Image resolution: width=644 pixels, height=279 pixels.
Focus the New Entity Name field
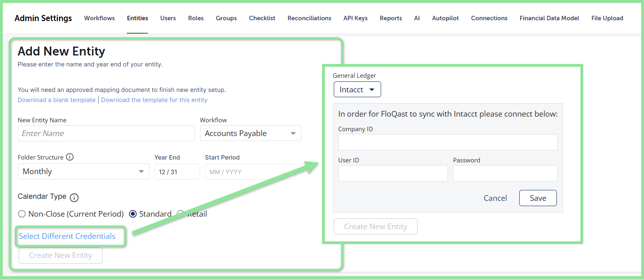click(x=106, y=133)
